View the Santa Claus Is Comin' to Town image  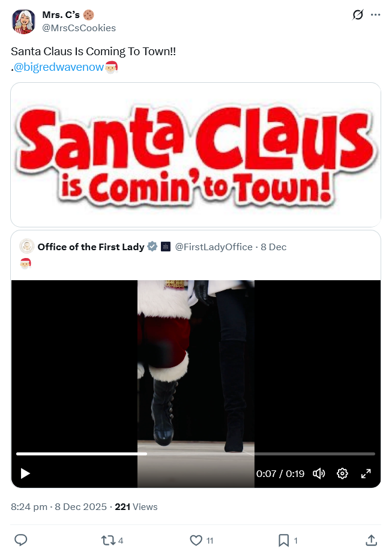click(x=196, y=155)
